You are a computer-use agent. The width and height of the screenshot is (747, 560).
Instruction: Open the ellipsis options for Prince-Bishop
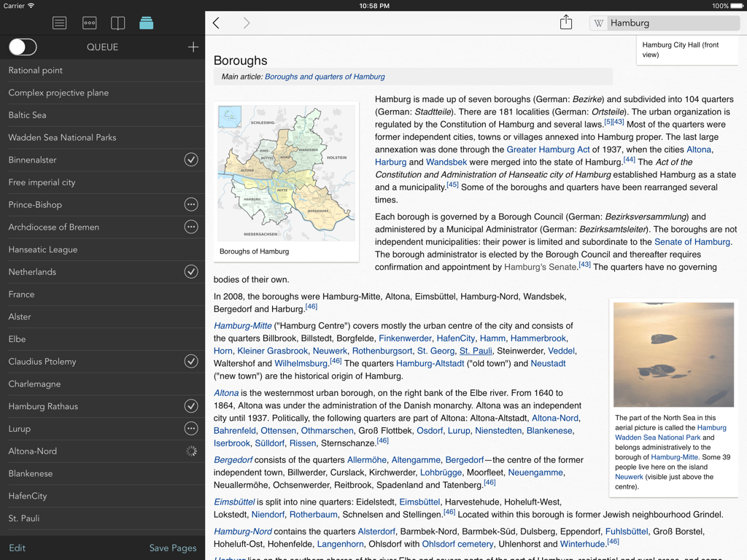[x=191, y=204]
